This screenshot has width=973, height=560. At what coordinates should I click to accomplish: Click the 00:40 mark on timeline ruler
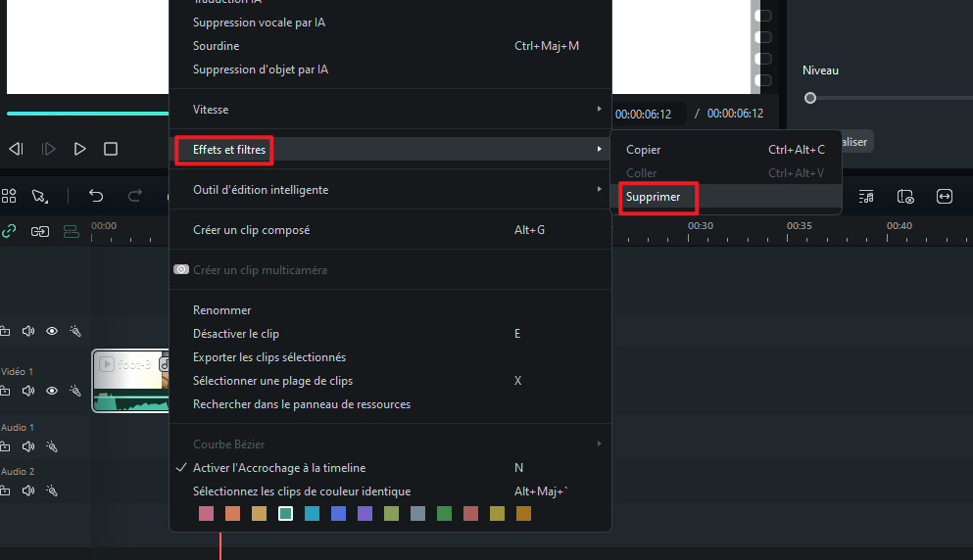pos(900,226)
